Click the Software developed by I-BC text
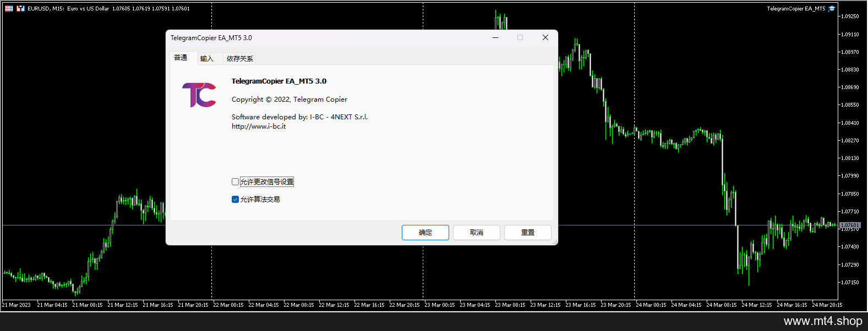 (299, 117)
